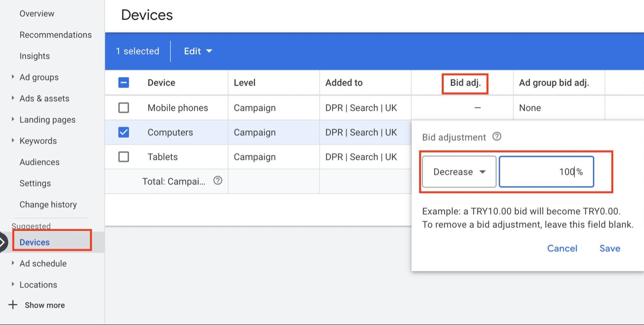Sort by the Added to column header

tap(344, 83)
